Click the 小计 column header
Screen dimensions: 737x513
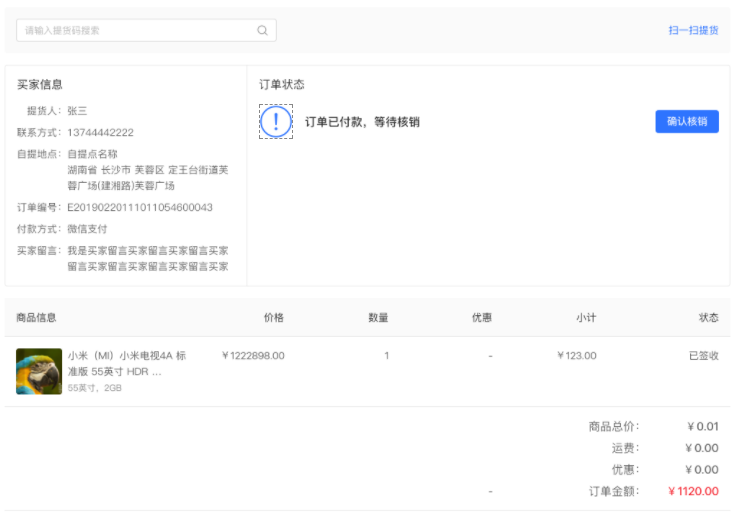(x=586, y=318)
